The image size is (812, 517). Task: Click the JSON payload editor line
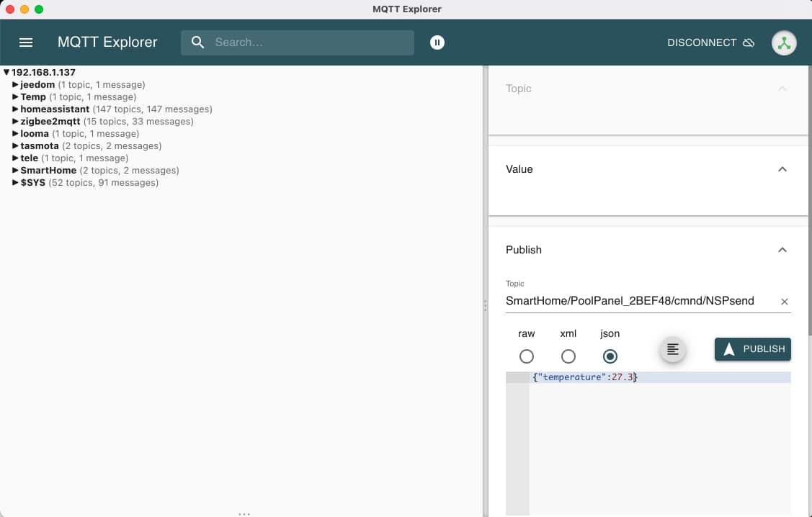click(660, 377)
